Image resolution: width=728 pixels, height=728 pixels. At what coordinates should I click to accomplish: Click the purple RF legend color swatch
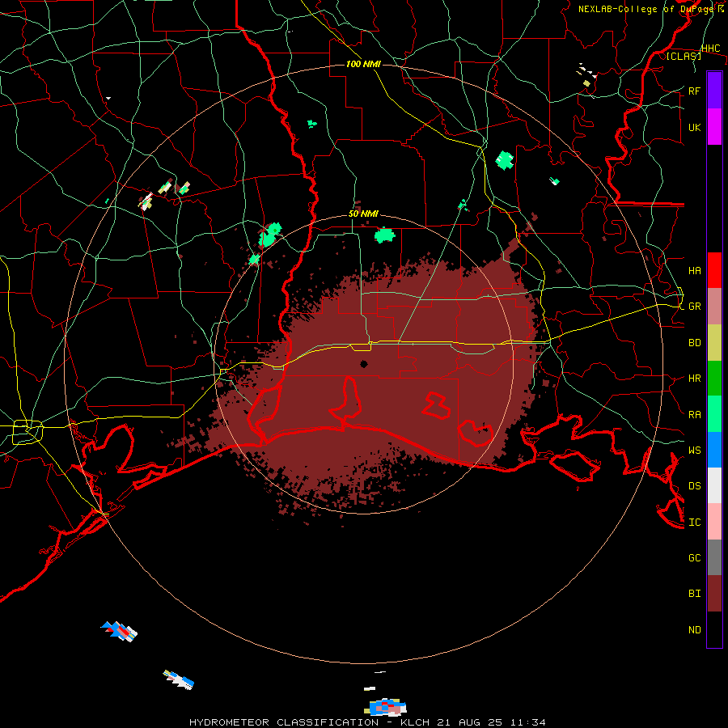click(714, 91)
